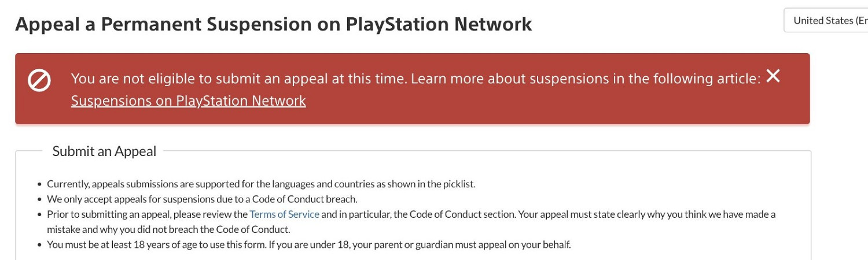This screenshot has width=868, height=260.
Task: Click bullet dot before 'Currently, appeals submissions'
Action: coord(39,185)
